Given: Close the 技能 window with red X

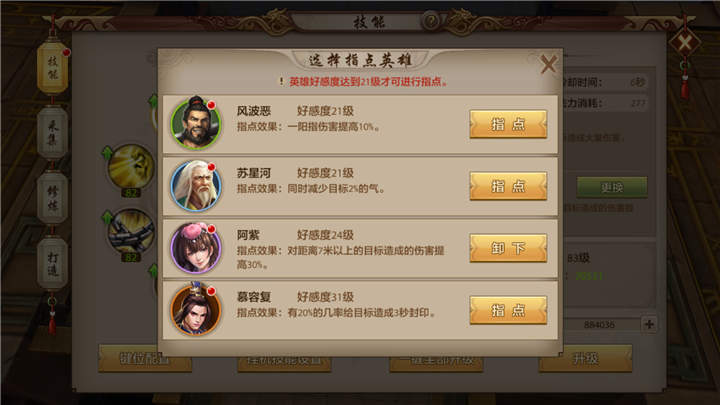Looking at the screenshot, I should tap(685, 43).
